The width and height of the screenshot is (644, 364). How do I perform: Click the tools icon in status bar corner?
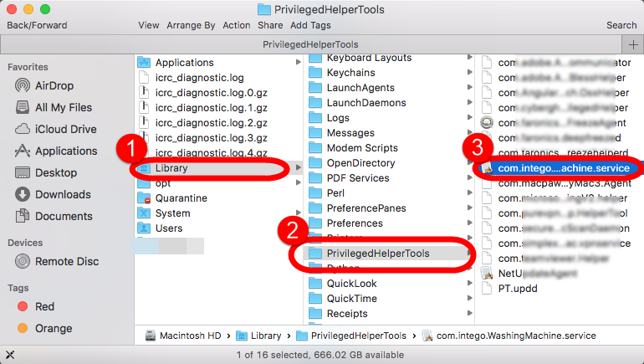tap(10, 355)
